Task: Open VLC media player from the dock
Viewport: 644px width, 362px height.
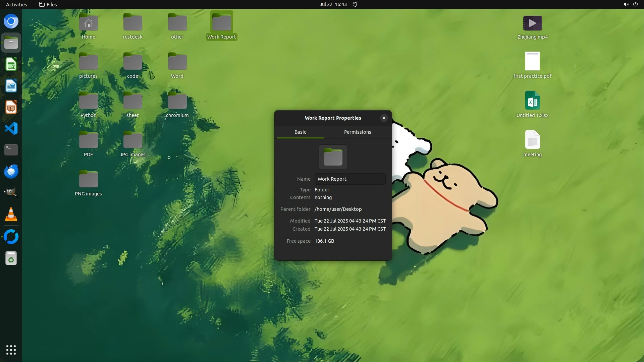Action: 11,215
